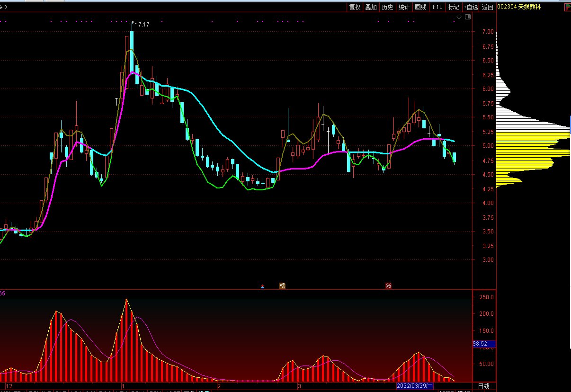Open the 叠加 overlay option
571x392 pixels.
click(371, 7)
